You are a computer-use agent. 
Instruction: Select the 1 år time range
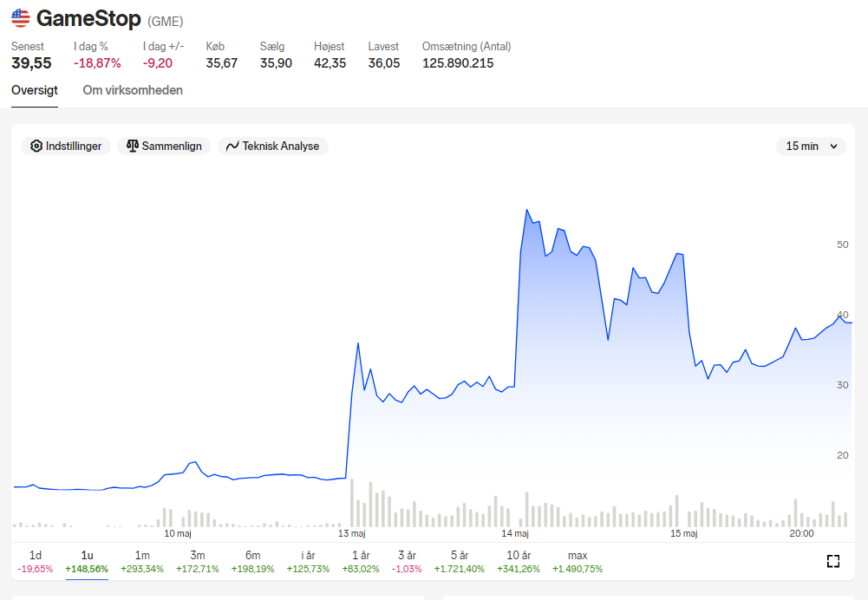click(361, 561)
